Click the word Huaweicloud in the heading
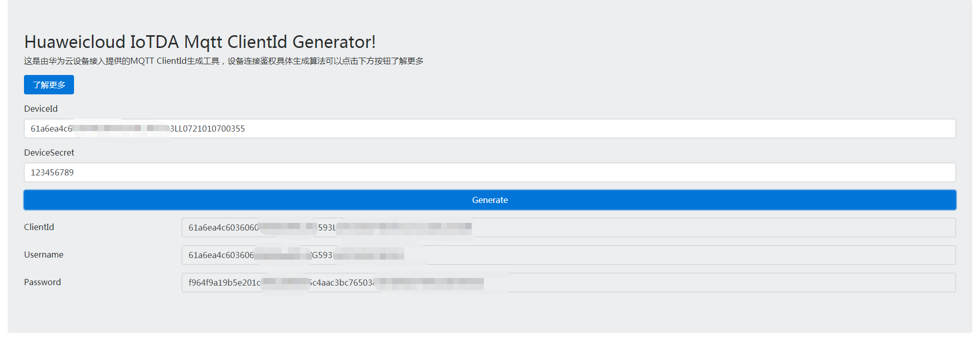Viewport: 980px width, 356px height. click(x=75, y=42)
